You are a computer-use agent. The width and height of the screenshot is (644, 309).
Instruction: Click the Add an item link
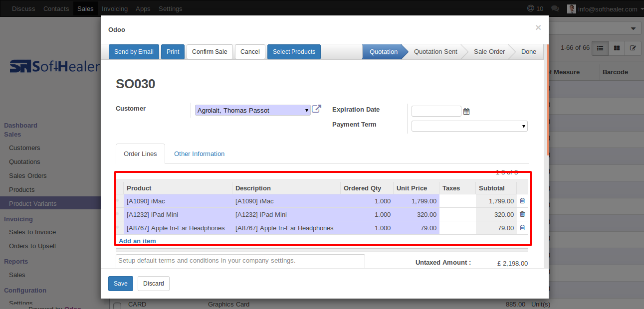(137, 241)
